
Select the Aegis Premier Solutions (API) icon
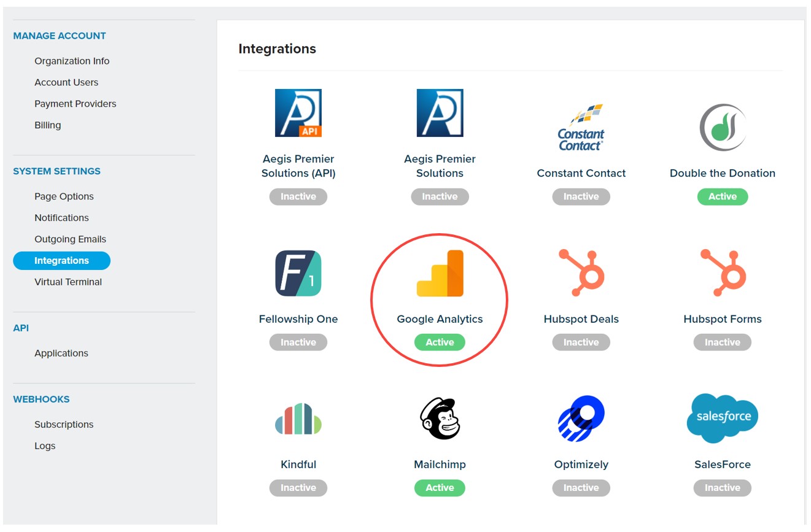[298, 113]
